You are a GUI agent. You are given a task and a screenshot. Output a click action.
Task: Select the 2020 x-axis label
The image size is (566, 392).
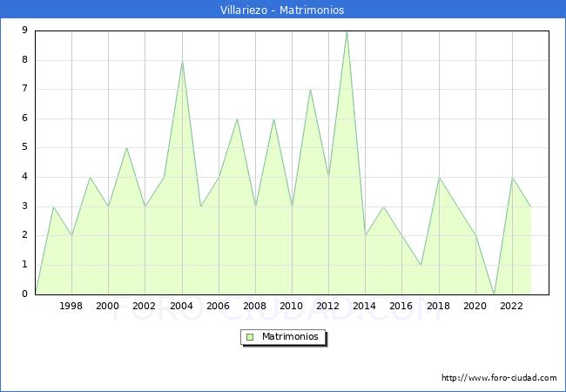pos(475,306)
